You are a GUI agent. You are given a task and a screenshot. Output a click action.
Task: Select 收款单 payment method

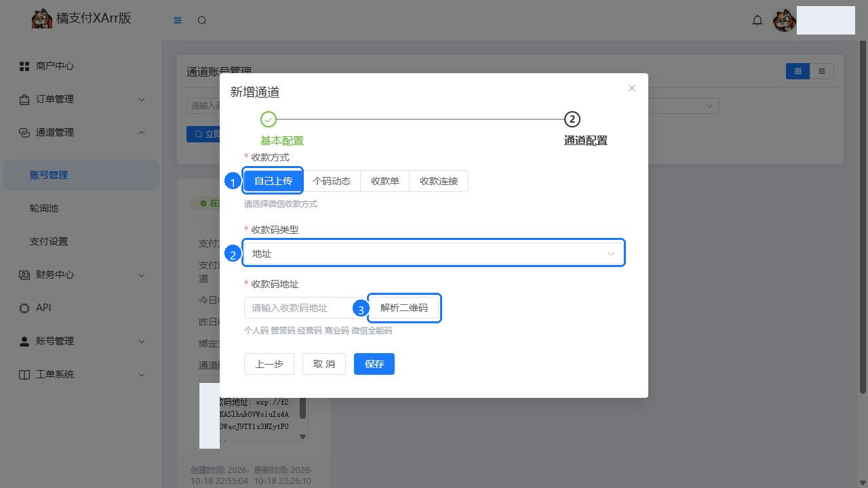click(x=385, y=181)
